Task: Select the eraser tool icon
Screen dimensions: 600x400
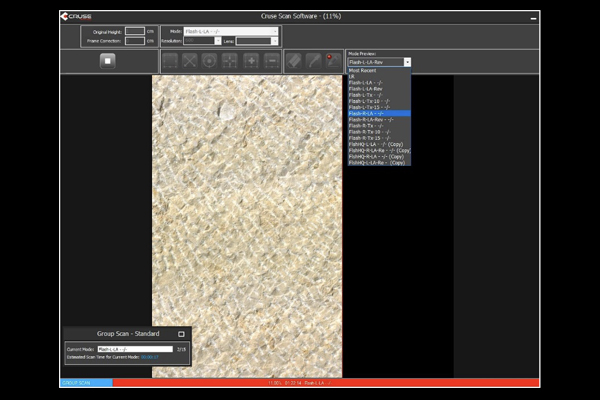Action: [294, 61]
